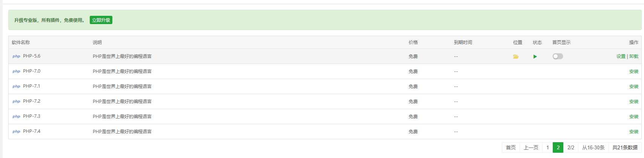Click the php logo icon beside PHP-7.4
The height and width of the screenshot is (158, 644).
[16, 132]
